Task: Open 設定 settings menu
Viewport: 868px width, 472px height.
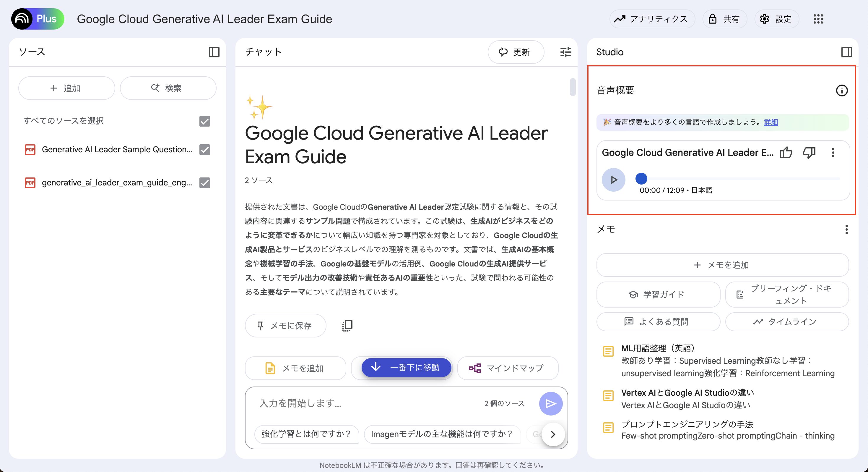Action: click(x=777, y=19)
